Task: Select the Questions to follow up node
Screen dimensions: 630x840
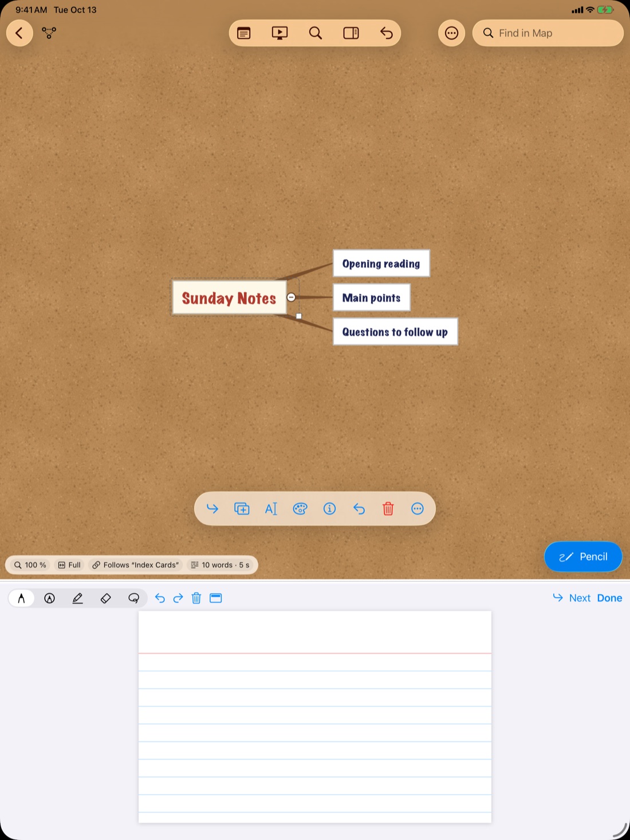Action: pyautogui.click(x=395, y=332)
